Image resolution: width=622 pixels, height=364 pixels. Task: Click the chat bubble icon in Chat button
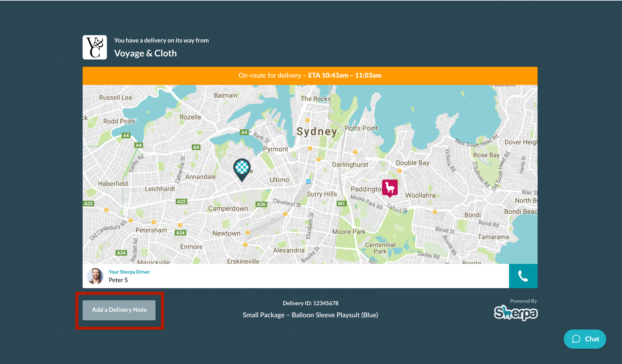(x=576, y=339)
